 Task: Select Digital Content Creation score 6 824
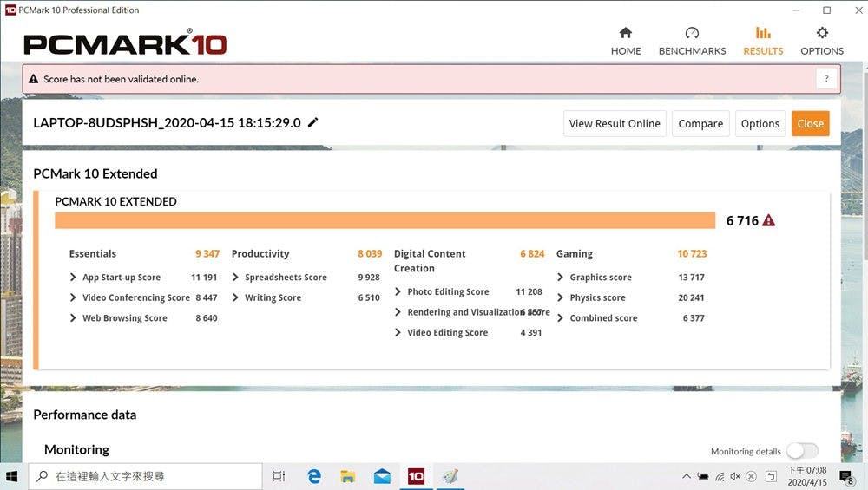pyautogui.click(x=532, y=254)
